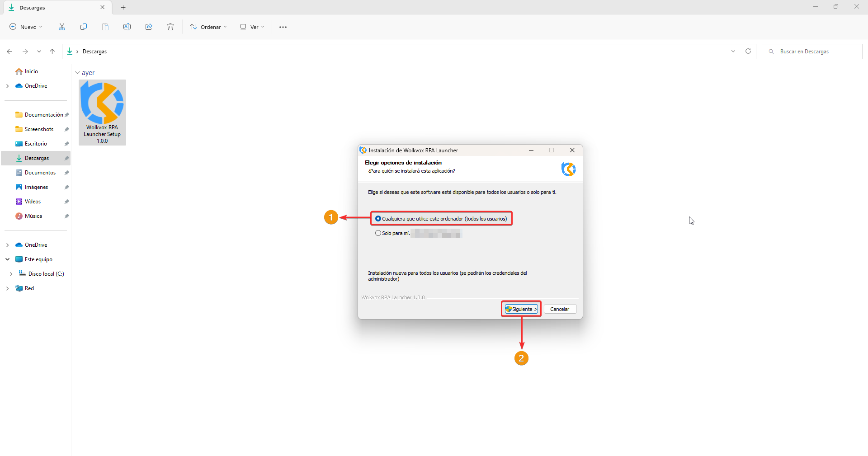Close the Wolkvox installer dialog
Image resolution: width=868 pixels, height=456 pixels.
pyautogui.click(x=572, y=150)
